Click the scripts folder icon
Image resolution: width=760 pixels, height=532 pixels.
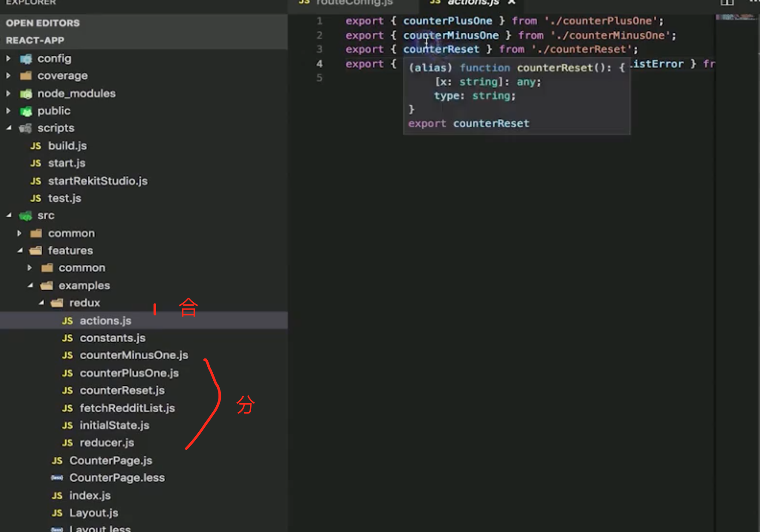(26, 128)
